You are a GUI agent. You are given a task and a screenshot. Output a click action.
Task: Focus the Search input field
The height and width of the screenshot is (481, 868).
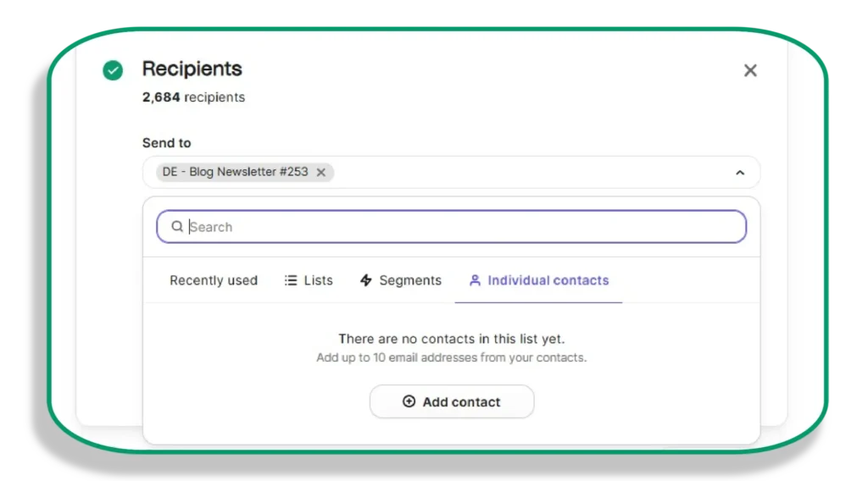point(451,227)
